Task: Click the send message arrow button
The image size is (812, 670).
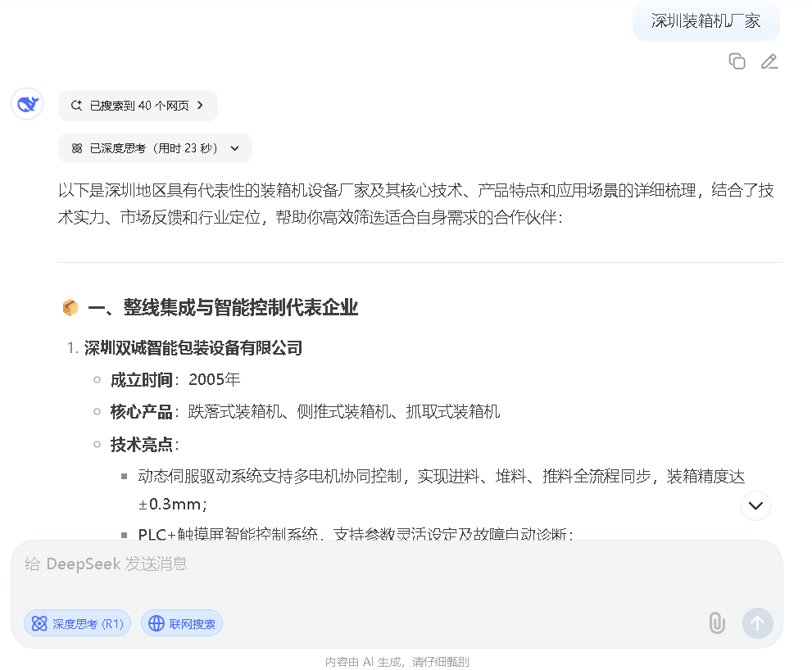Action: click(758, 622)
